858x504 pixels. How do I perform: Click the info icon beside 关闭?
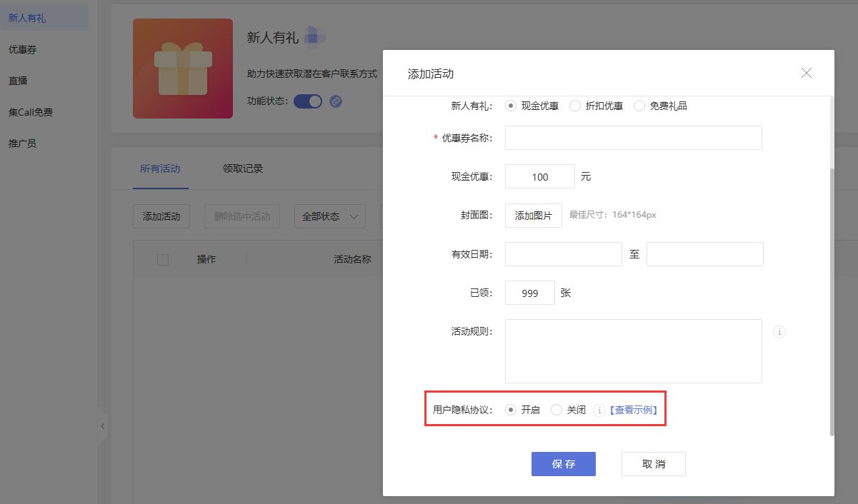tap(599, 410)
